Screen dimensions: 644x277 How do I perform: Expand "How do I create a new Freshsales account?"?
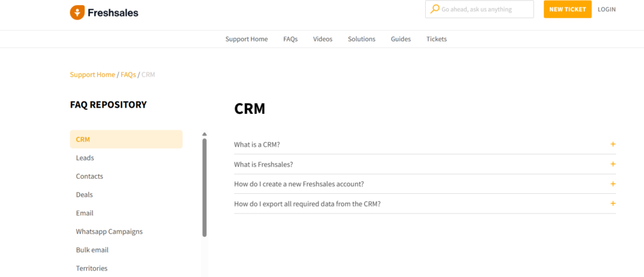613,184
